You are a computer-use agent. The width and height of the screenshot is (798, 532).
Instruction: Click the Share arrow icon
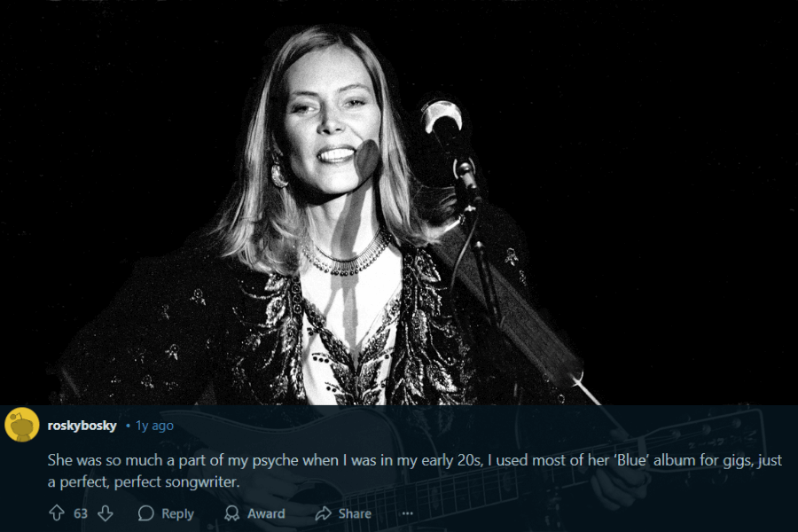tap(322, 512)
